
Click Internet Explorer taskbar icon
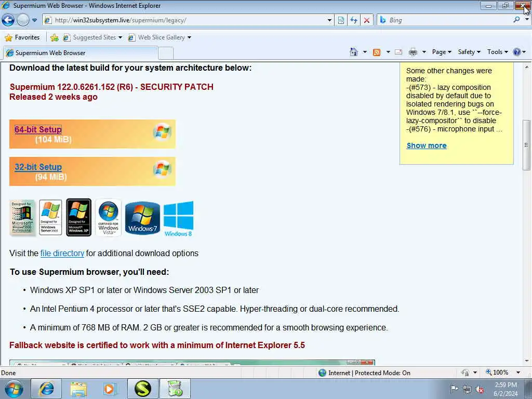pyautogui.click(x=46, y=389)
